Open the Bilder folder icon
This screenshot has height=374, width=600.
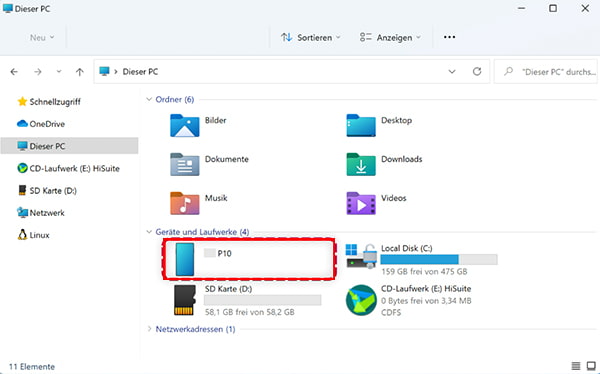[x=185, y=126]
